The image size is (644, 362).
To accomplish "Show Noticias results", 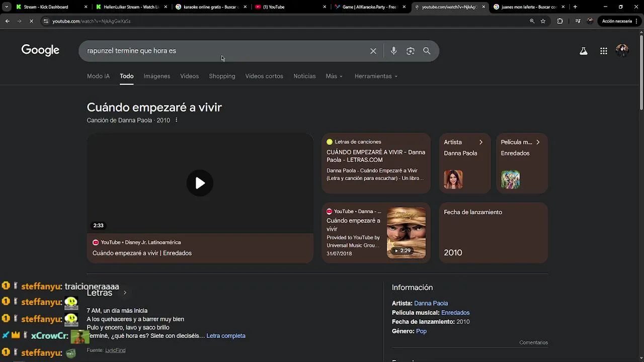I will (304, 76).
